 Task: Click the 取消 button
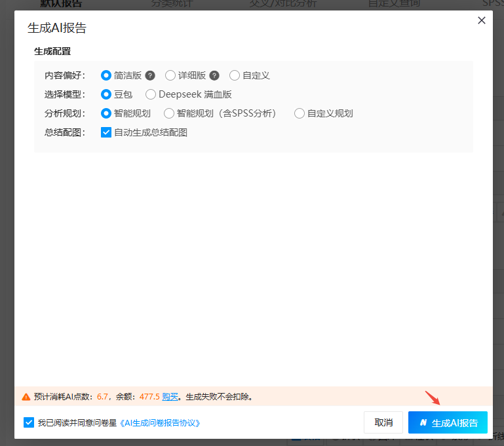coord(383,422)
